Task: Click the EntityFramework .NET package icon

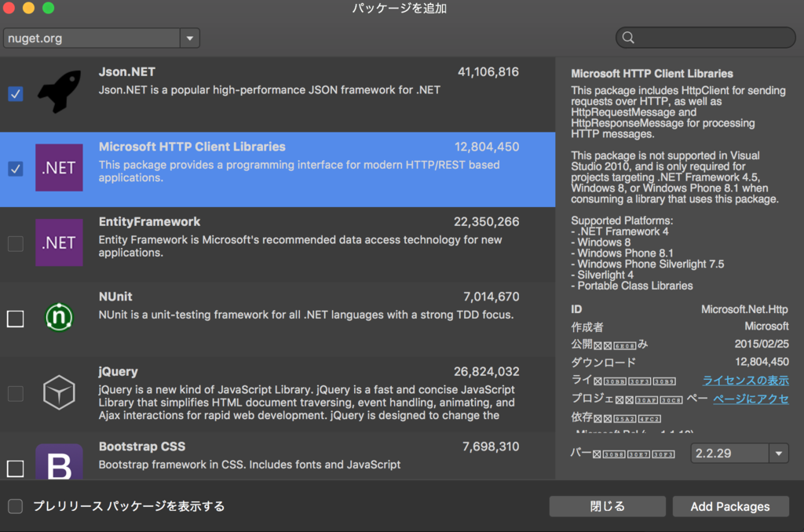Action: (x=59, y=242)
